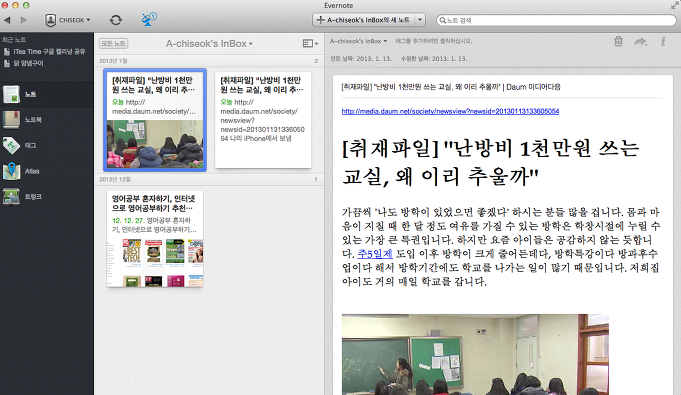
Task: Open recent note 'iTea Time 구글 캘린더 공유'
Action: 44,51
